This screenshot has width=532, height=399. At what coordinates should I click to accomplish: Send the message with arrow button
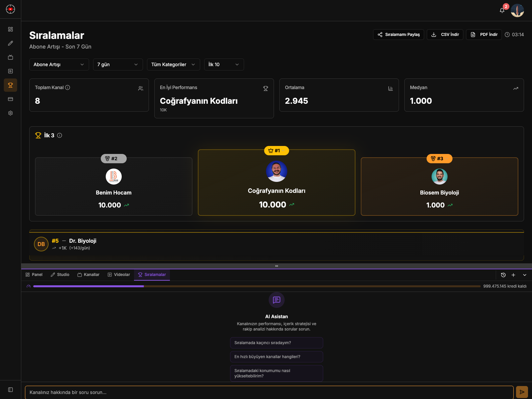[522, 392]
